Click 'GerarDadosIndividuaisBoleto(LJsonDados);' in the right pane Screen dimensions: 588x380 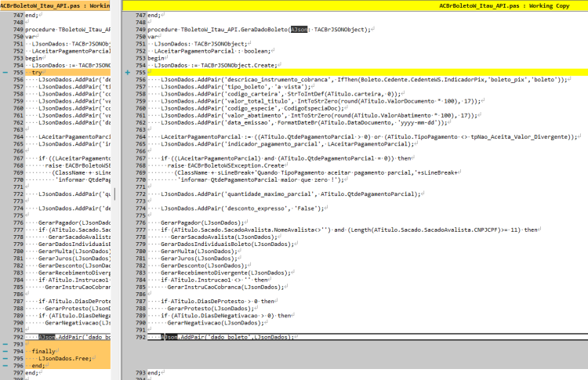[x=227, y=244]
